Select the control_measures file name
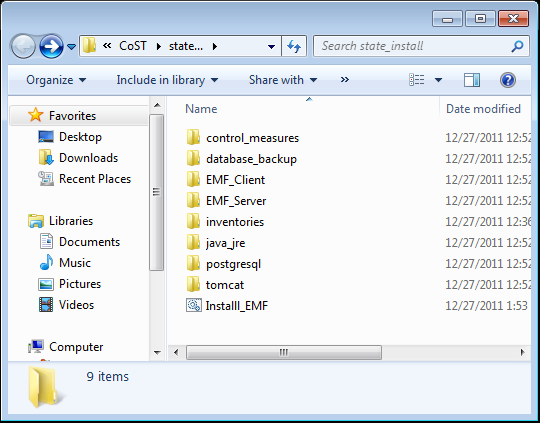540x423 pixels. (252, 138)
